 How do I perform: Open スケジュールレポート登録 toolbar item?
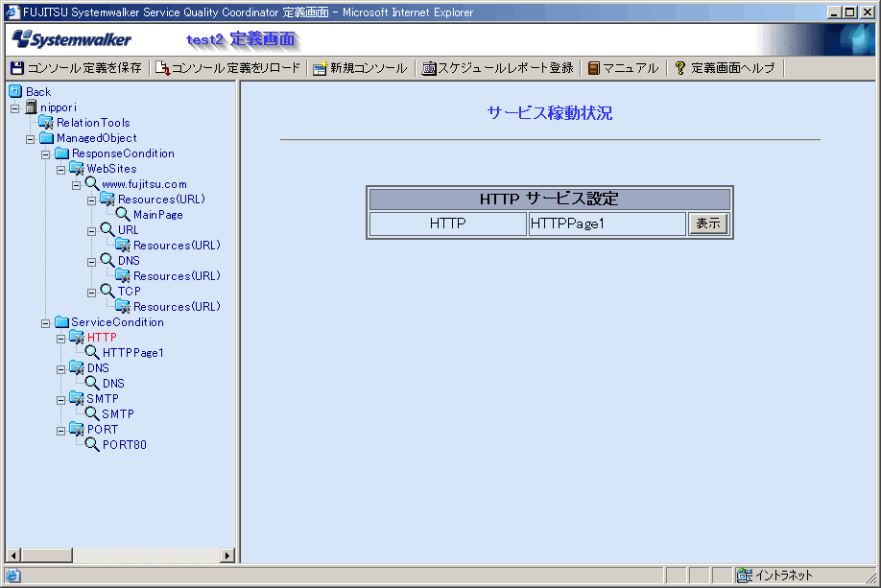(x=498, y=68)
